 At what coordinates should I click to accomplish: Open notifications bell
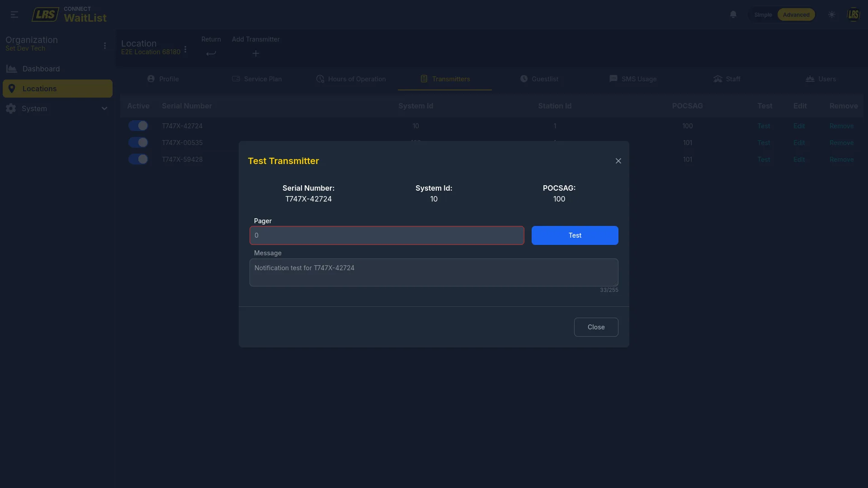(x=733, y=14)
